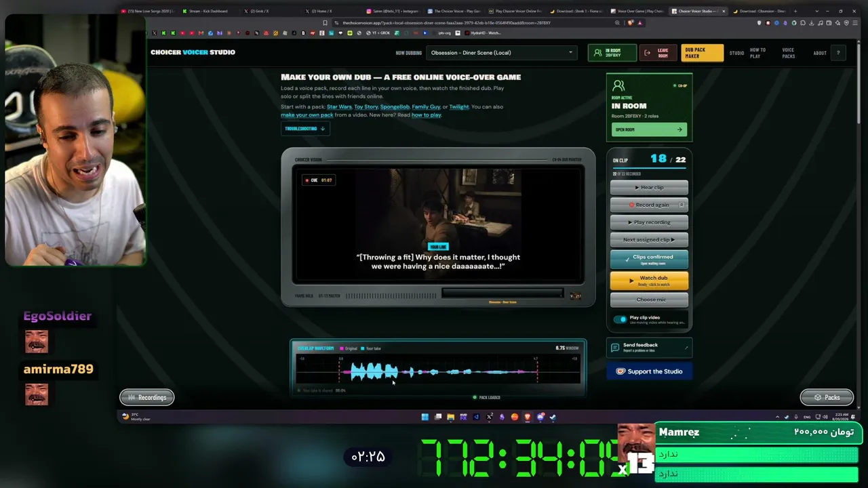
Task: Open the Star Wars pack link
Action: click(x=339, y=106)
